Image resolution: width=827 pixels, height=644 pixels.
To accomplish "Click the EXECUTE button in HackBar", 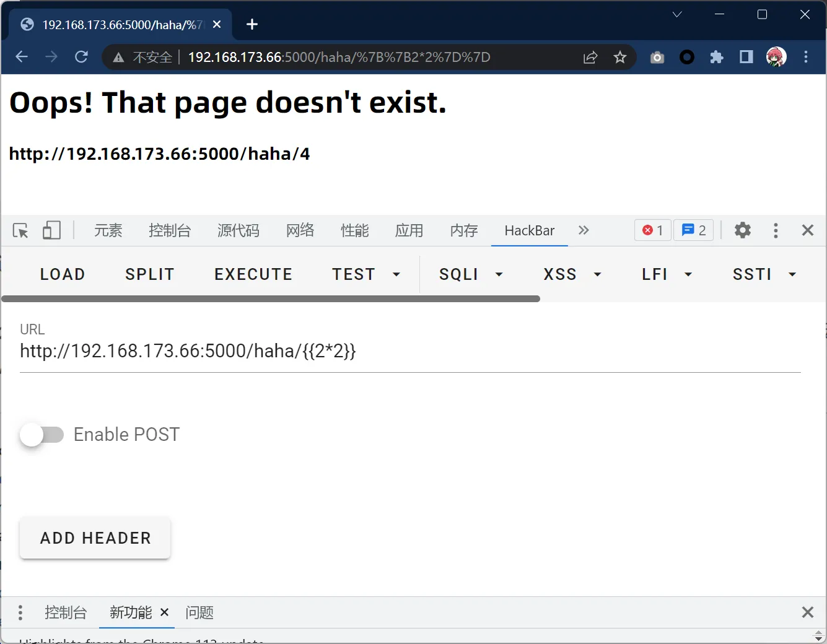I will 253,274.
